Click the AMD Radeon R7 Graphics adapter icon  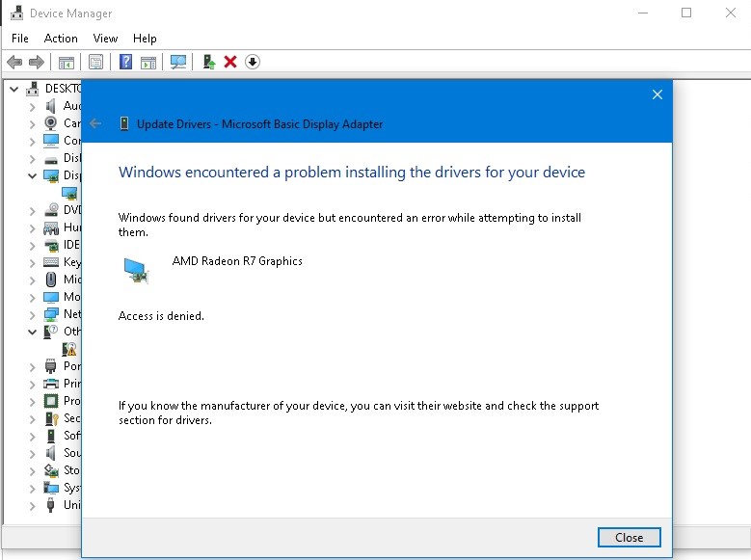(136, 271)
